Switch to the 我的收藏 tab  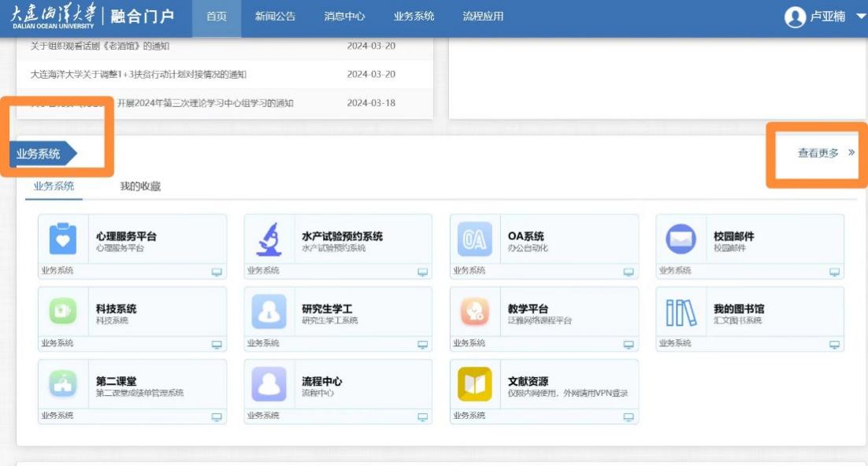(140, 187)
